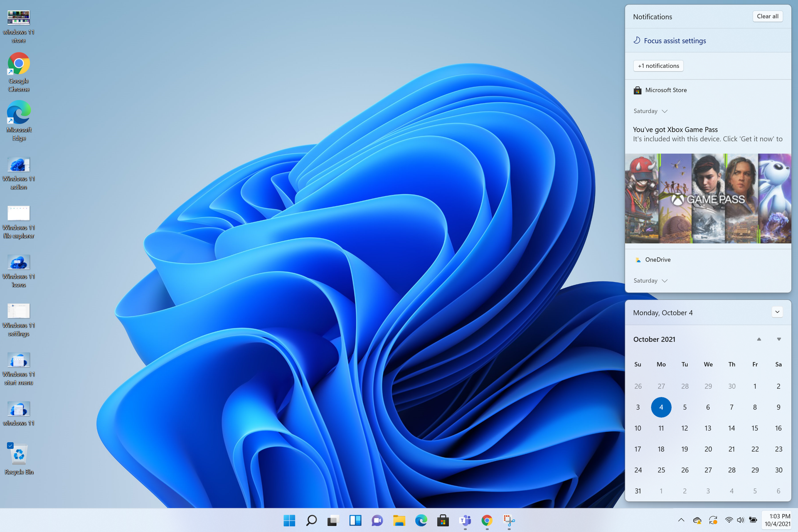
Task: Open the Microsoft Store from the taskbar
Action: click(x=443, y=520)
